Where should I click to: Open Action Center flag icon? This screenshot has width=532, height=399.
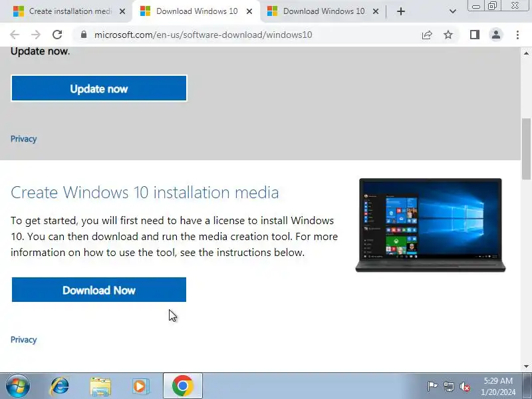coord(432,386)
